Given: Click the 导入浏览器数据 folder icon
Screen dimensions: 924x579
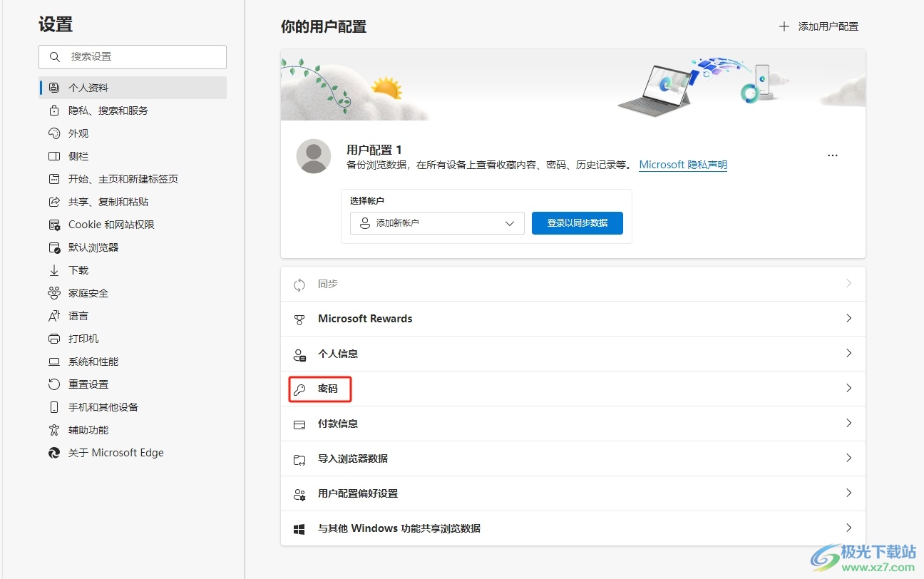Looking at the screenshot, I should click(299, 459).
